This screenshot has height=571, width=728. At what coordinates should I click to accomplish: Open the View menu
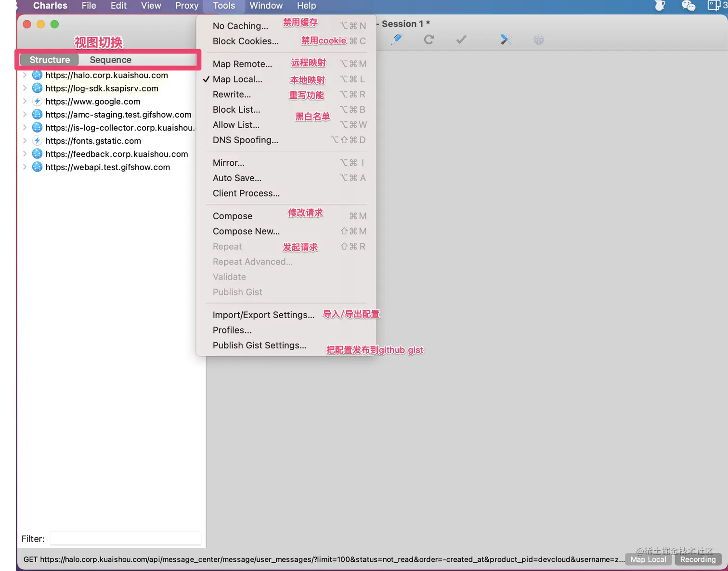151,5
